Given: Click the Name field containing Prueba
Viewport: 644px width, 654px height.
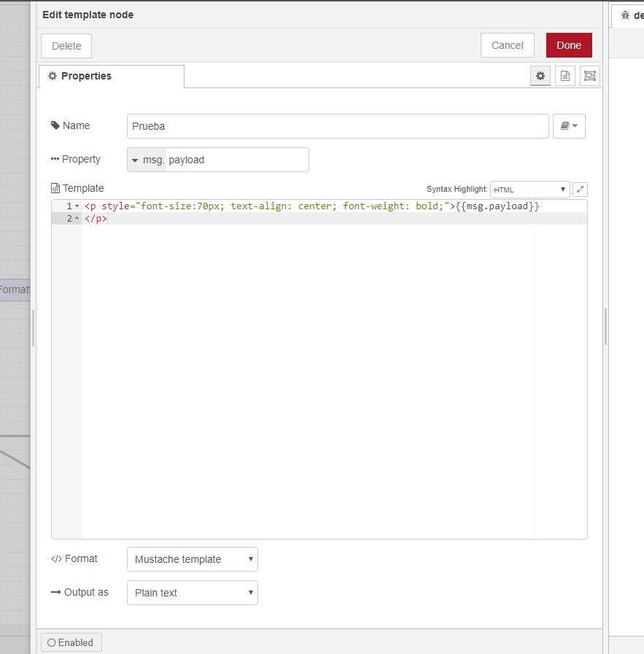Looking at the screenshot, I should click(338, 126).
